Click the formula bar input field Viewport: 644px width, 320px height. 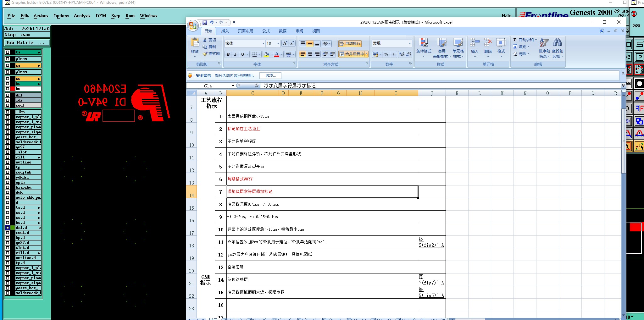coord(440,86)
